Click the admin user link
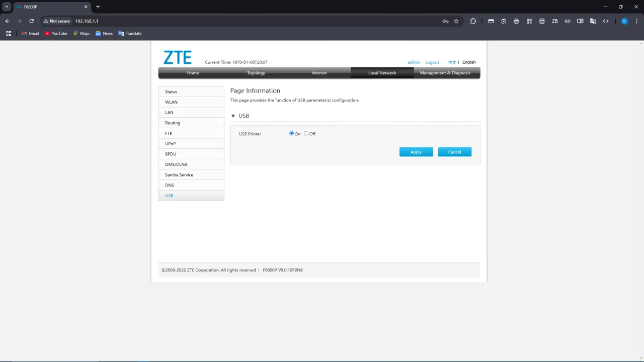The height and width of the screenshot is (362, 644). pos(414,62)
